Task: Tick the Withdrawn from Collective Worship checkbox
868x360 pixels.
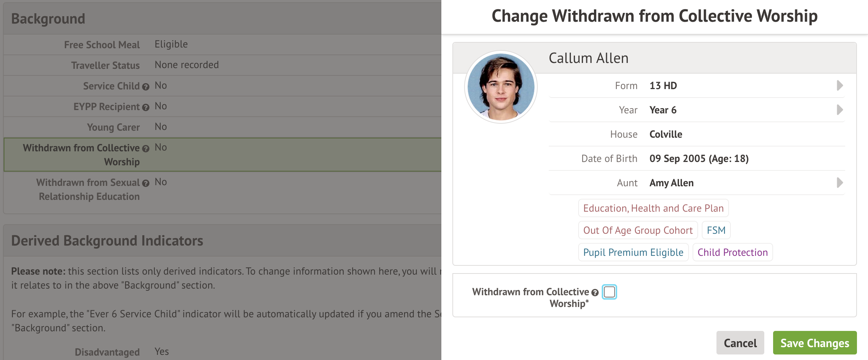Action: [609, 292]
